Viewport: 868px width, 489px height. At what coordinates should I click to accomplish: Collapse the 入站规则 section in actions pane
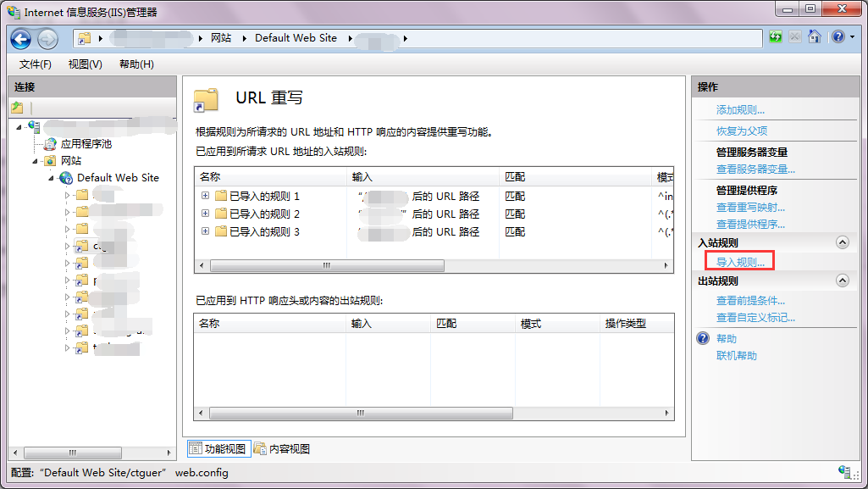point(842,243)
